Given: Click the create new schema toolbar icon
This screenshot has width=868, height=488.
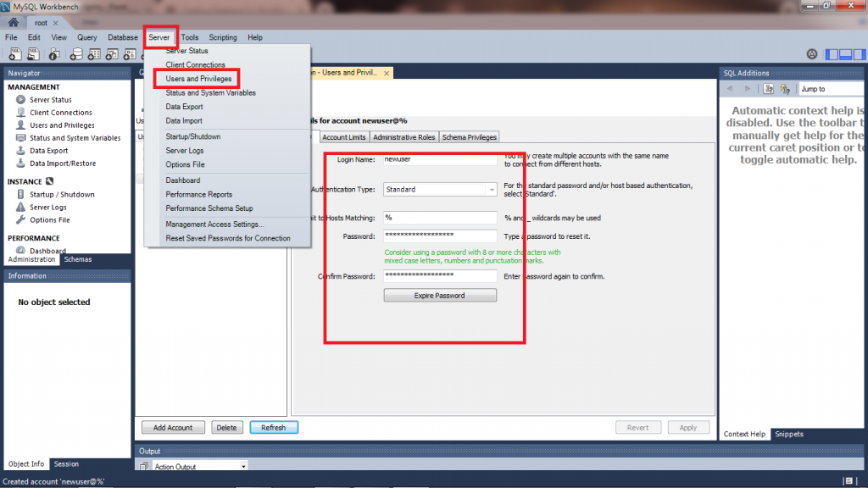Looking at the screenshot, I should pyautogui.click(x=76, y=54).
